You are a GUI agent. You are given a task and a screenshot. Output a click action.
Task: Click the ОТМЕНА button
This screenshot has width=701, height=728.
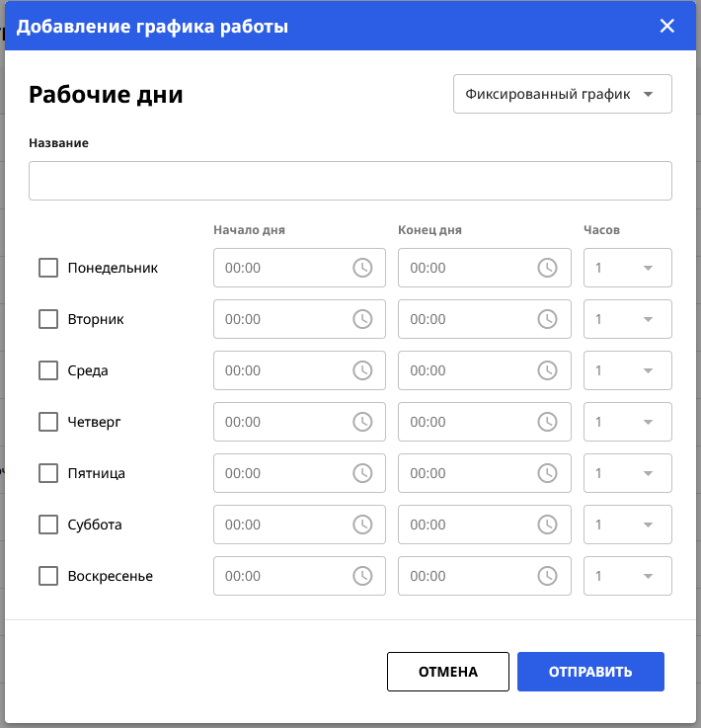447,672
